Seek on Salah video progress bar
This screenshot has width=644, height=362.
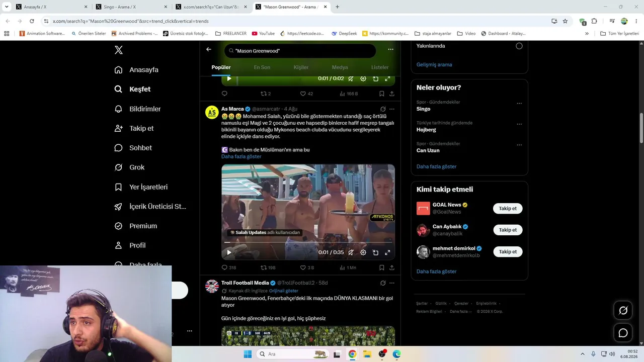click(308, 242)
